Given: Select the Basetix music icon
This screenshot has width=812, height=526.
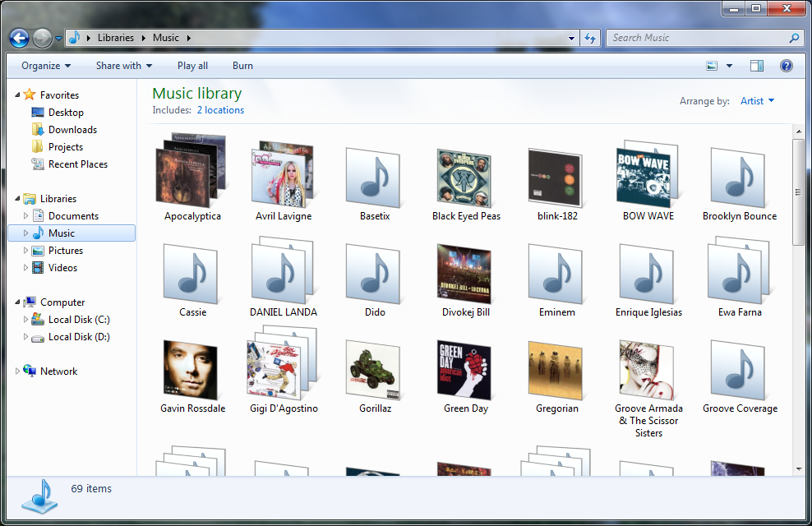Looking at the screenshot, I should [x=373, y=178].
